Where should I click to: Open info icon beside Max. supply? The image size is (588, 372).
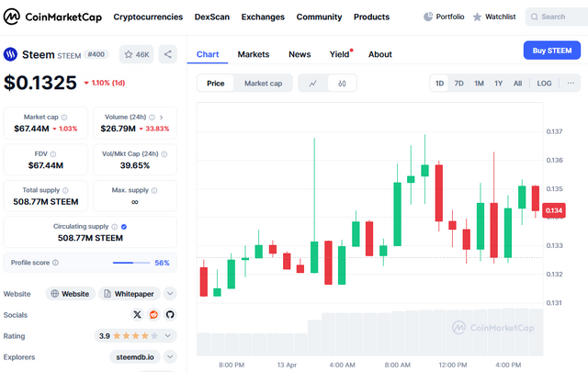tap(154, 190)
